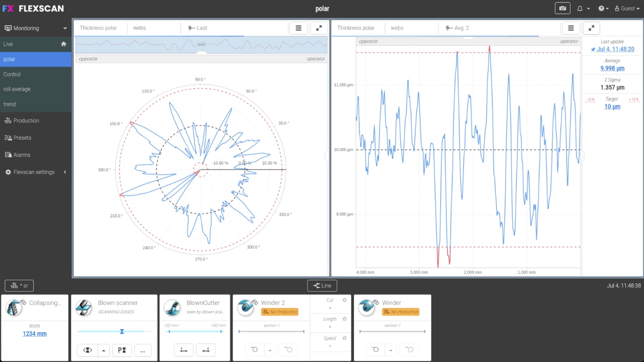Click BlownCutter left trim width icon

183,350
